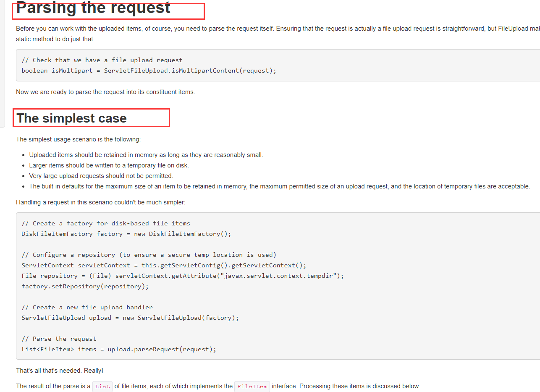Screen dimensions: 540x392
Task: Click 'The simplest case' heading
Action: (x=71, y=118)
